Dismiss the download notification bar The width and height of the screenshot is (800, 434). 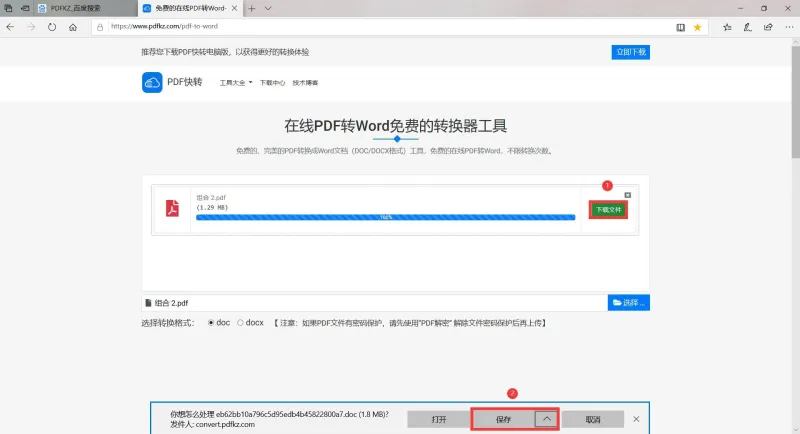[x=636, y=419]
